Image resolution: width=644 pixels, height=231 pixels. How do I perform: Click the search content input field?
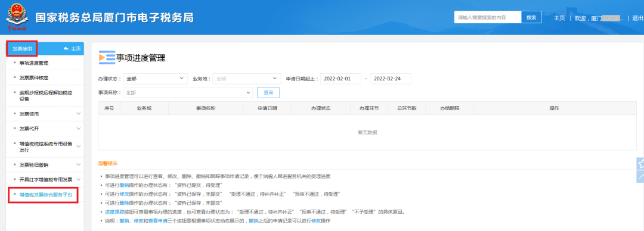(488, 17)
